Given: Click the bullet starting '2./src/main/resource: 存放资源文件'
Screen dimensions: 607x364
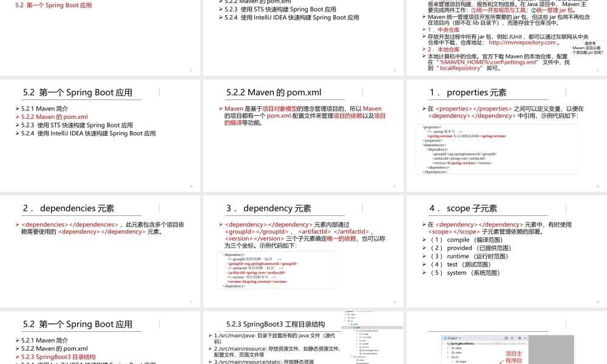Looking at the screenshot, I should click(x=278, y=352).
